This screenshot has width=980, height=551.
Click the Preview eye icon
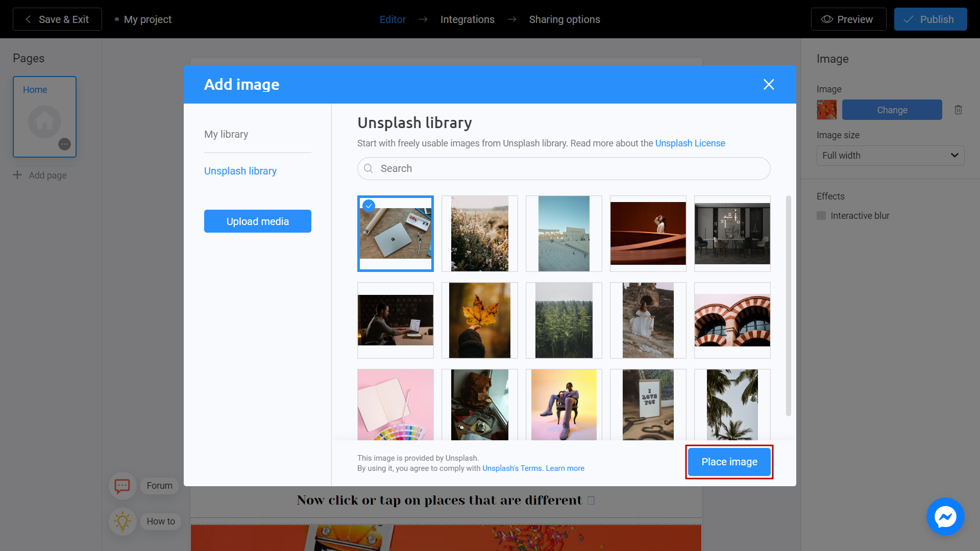pos(827,19)
